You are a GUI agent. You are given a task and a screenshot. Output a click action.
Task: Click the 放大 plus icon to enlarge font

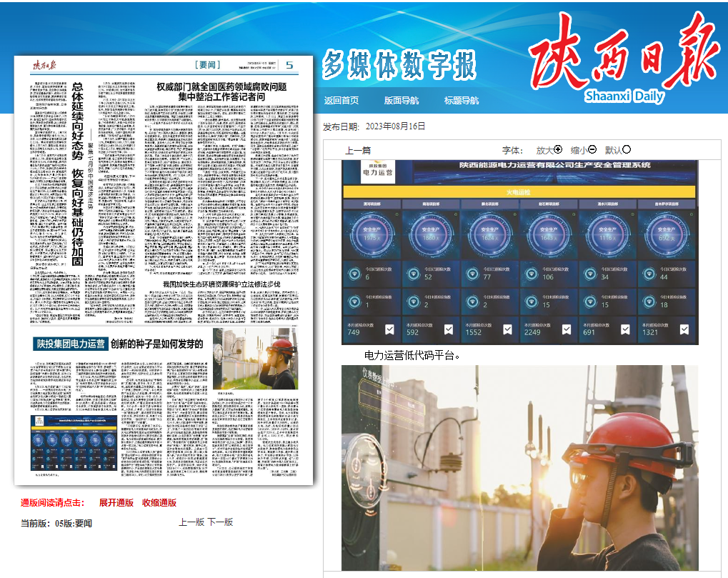558,150
